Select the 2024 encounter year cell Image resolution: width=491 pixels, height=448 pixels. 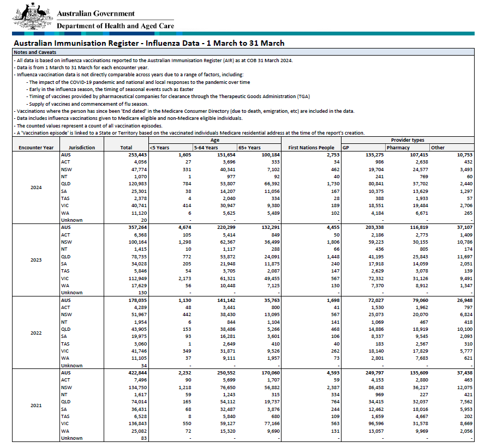pos(36,187)
